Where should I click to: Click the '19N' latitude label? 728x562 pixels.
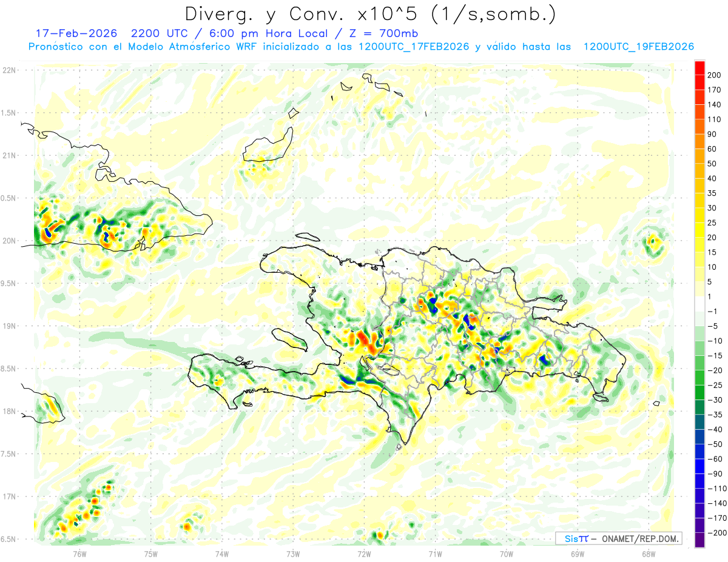[x=10, y=326]
